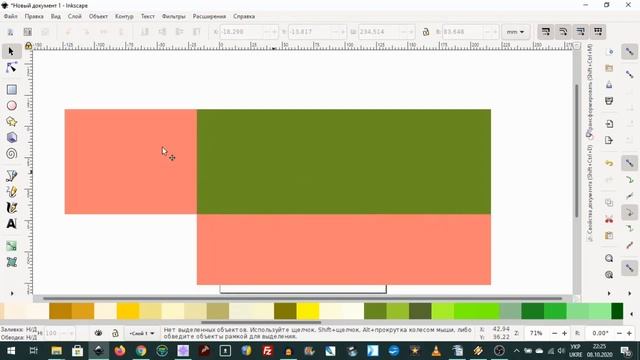This screenshot has width=640, height=360.
Task: Toggle the topmost snapping button
Action: (629, 52)
